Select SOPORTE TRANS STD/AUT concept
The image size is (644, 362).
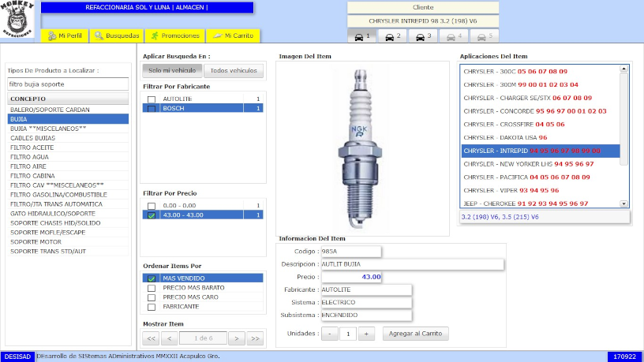coord(68,251)
